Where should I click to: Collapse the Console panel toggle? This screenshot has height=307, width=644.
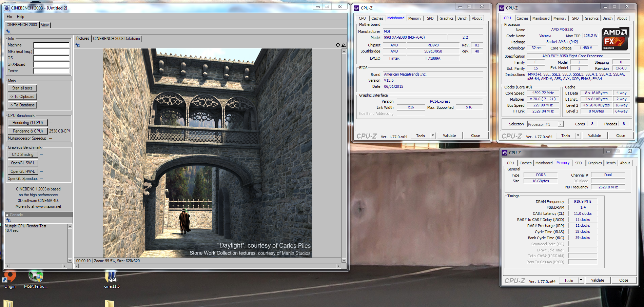pos(7,215)
